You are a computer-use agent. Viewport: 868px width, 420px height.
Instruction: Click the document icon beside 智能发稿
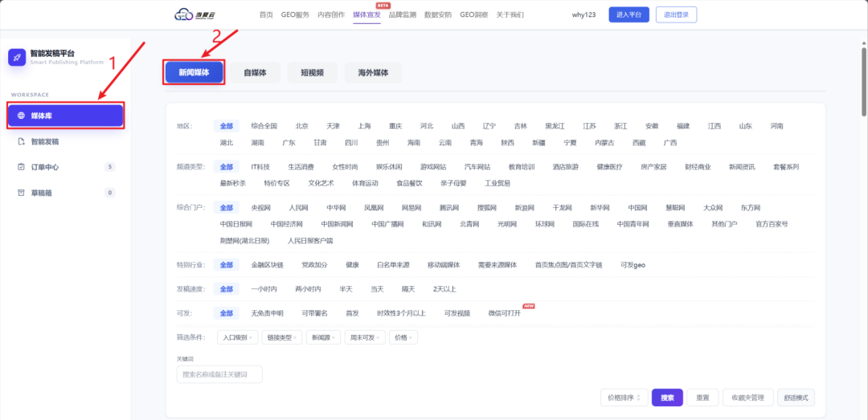pyautogui.click(x=21, y=141)
